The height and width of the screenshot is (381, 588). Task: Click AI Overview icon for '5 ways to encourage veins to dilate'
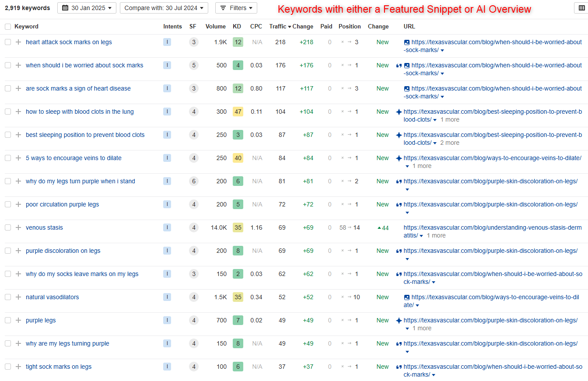point(399,158)
